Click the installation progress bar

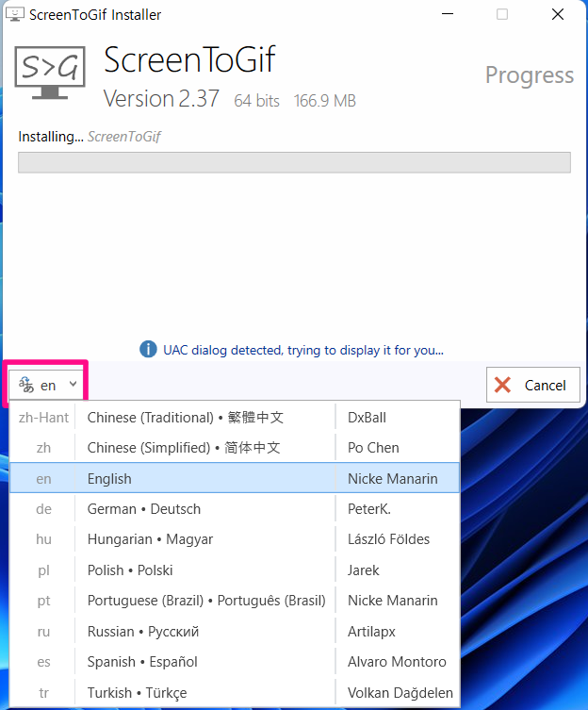point(294,162)
